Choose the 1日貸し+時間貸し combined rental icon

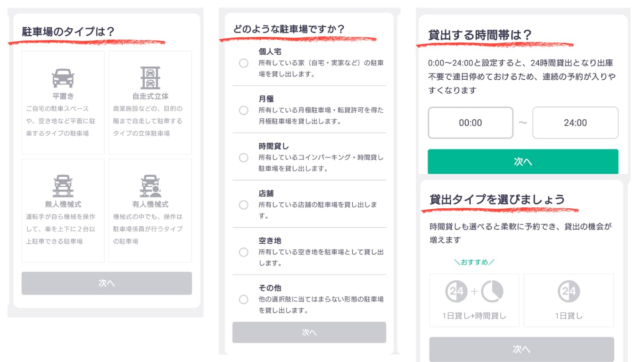[474, 292]
